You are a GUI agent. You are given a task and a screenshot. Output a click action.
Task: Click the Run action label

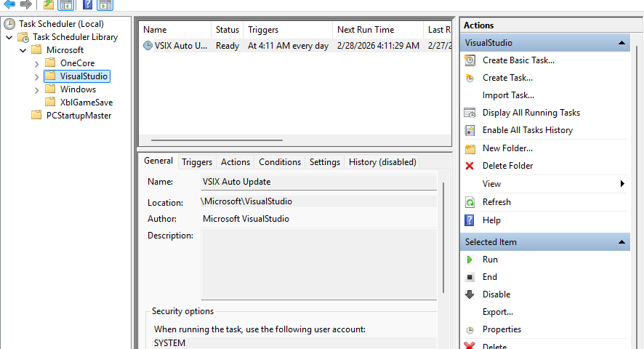pos(490,260)
